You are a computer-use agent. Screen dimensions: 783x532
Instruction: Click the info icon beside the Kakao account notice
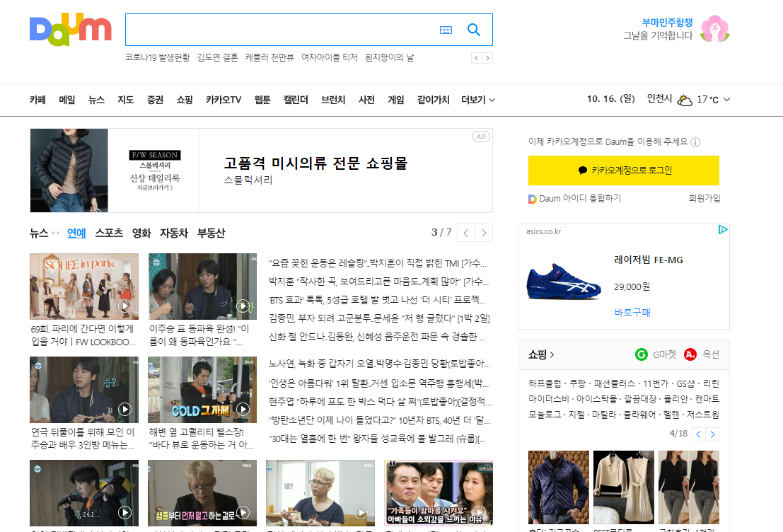[x=696, y=142]
